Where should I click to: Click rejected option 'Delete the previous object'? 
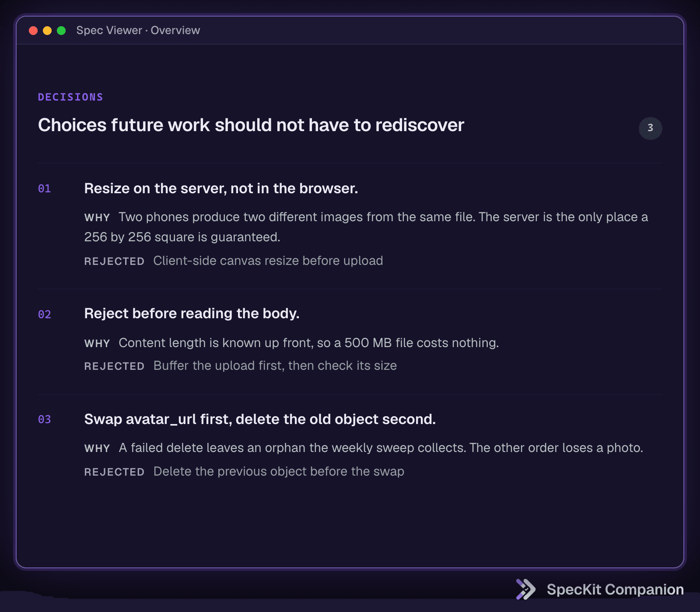tap(279, 472)
